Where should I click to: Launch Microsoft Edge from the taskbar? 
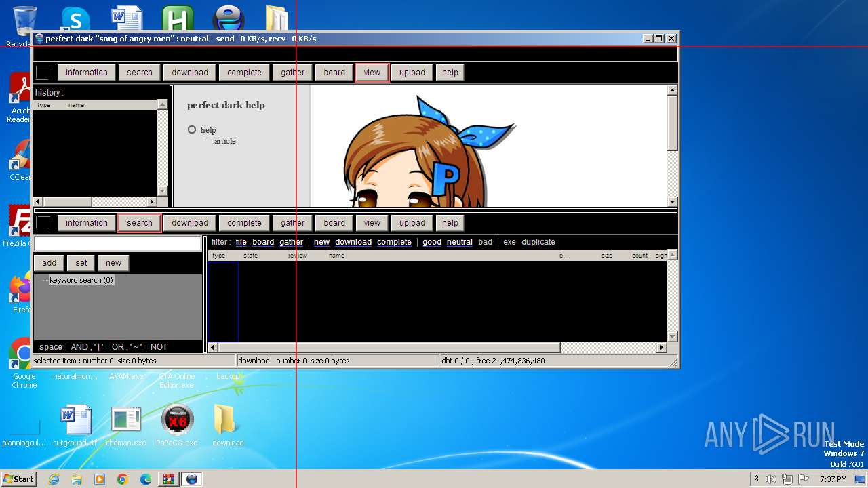(146, 479)
